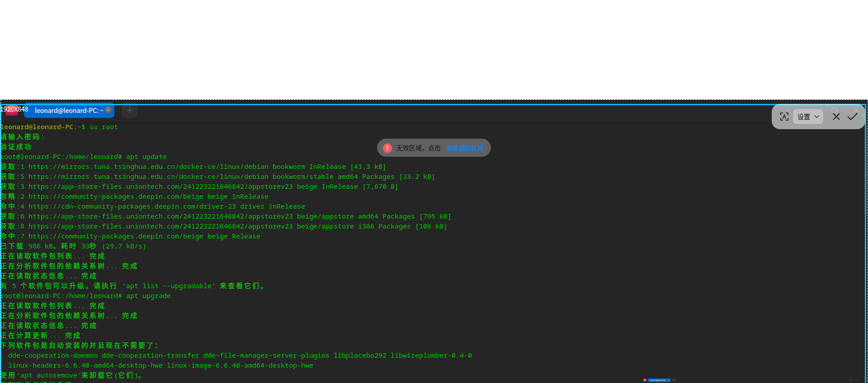Click the '忽略:2' community-packages line
Screen dimensions: 868x383
point(134,196)
